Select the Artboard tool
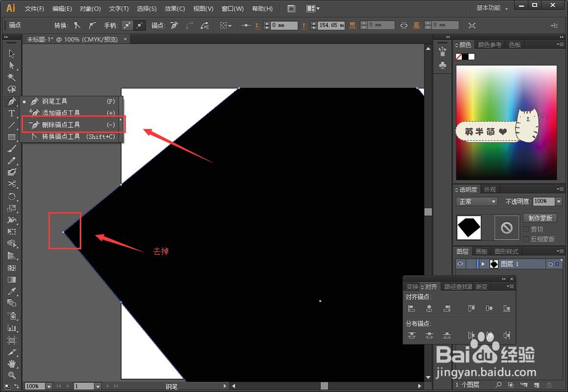568x392 pixels. click(11, 340)
